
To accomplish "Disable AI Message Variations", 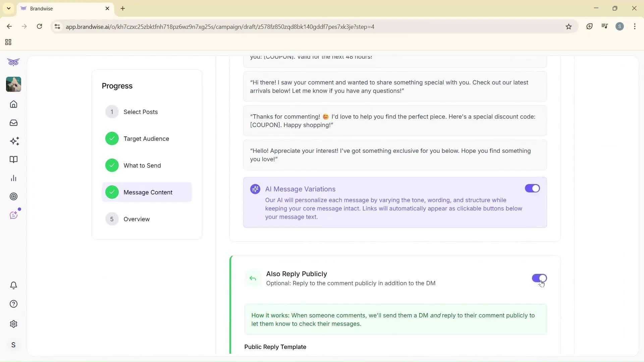I will click(532, 188).
